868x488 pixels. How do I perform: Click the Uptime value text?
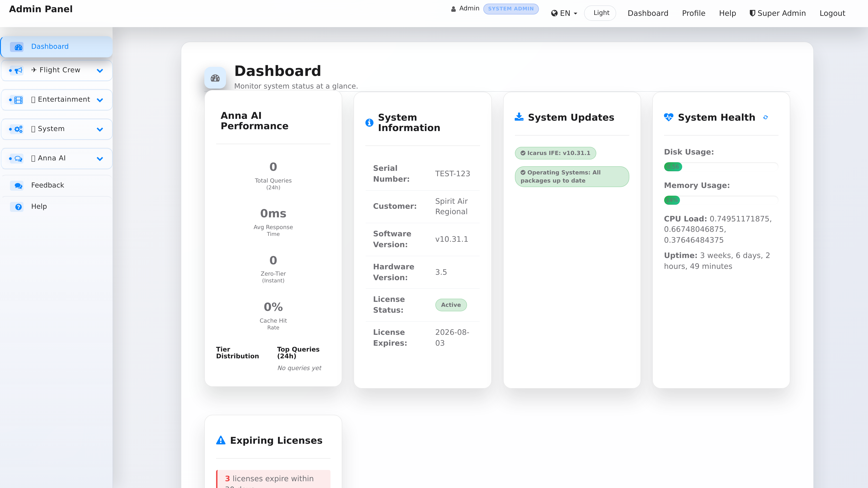(x=717, y=261)
